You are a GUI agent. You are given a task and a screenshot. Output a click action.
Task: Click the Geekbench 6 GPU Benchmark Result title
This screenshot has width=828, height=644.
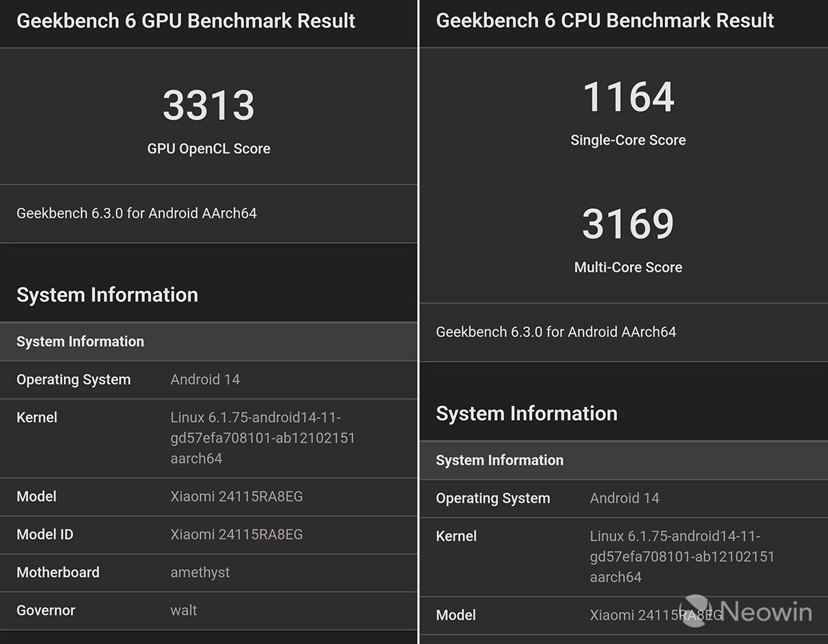pyautogui.click(x=186, y=21)
